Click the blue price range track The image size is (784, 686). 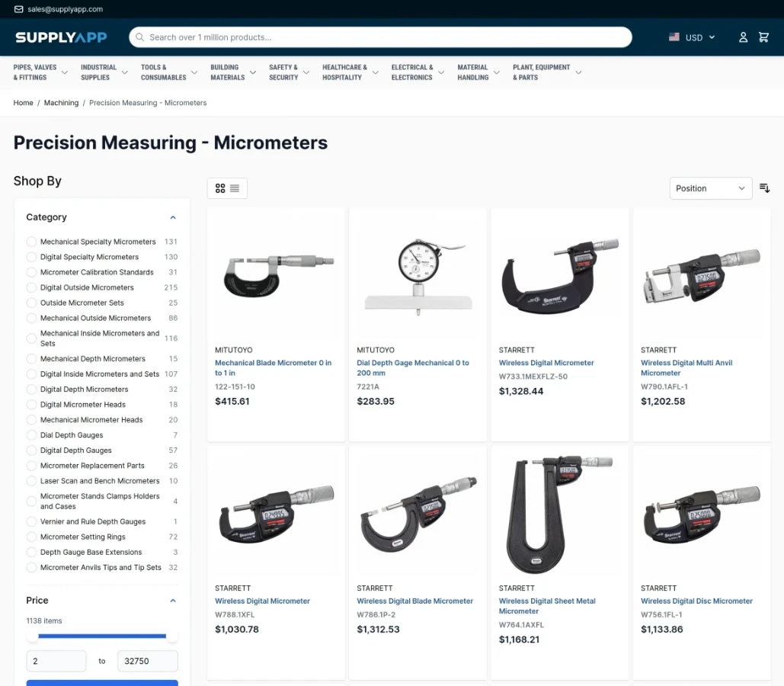click(102, 636)
